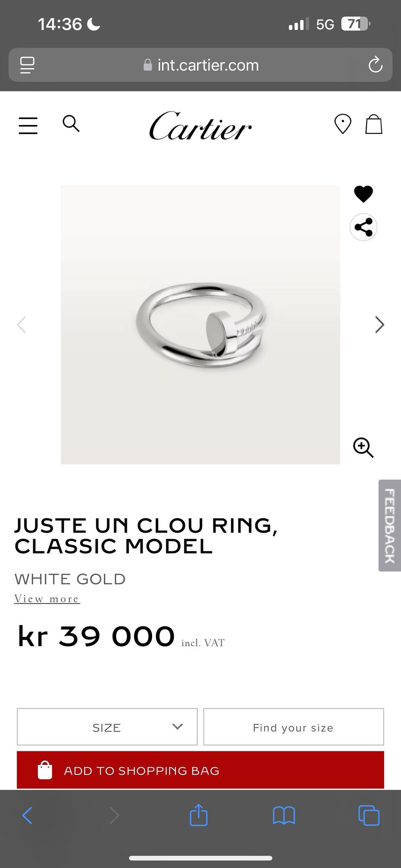Tap the int.cartier.com address bar

pyautogui.click(x=200, y=65)
